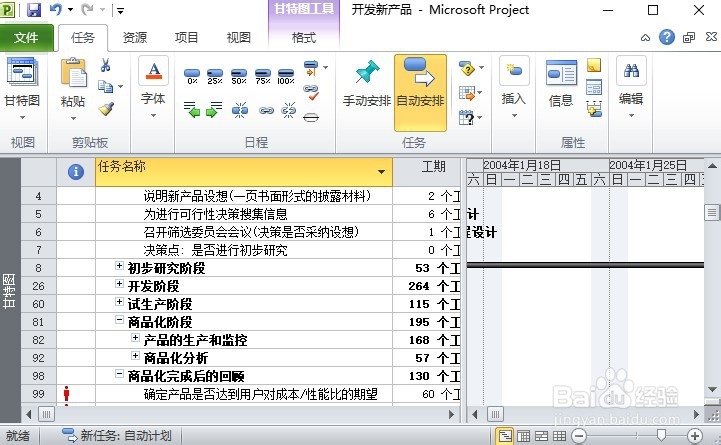Collapse the ribbon with the caret icon
The width and height of the screenshot is (721, 445).
pos(646,38)
